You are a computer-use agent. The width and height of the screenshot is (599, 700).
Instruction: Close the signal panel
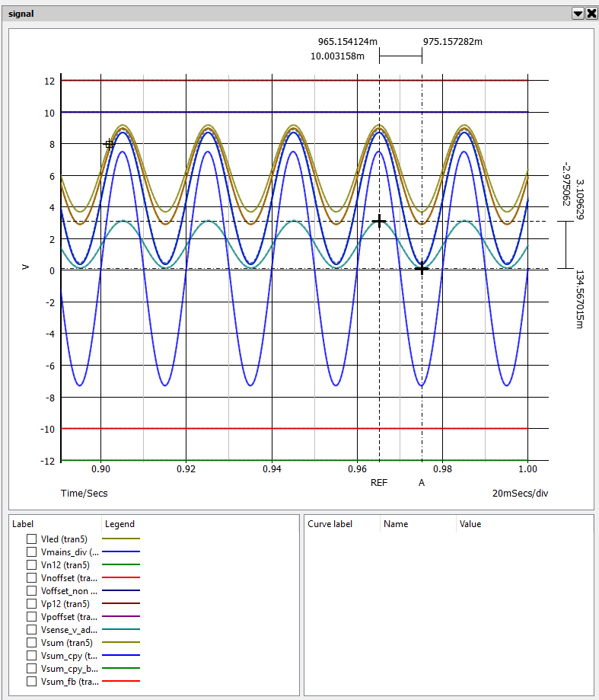coord(591,14)
